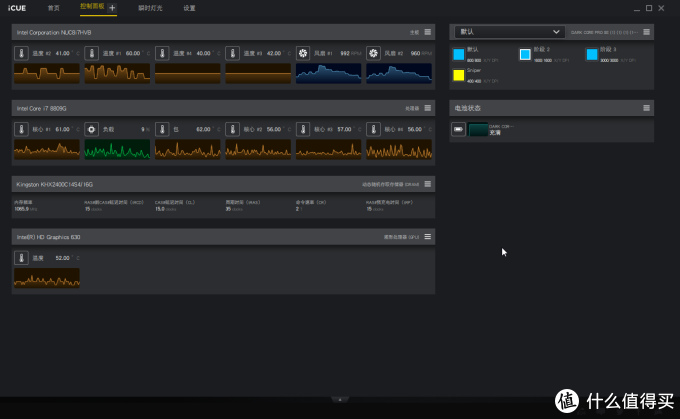
Task: Open the Intel Corporation NUC8i7HVB panel menu
Action: [x=428, y=32]
